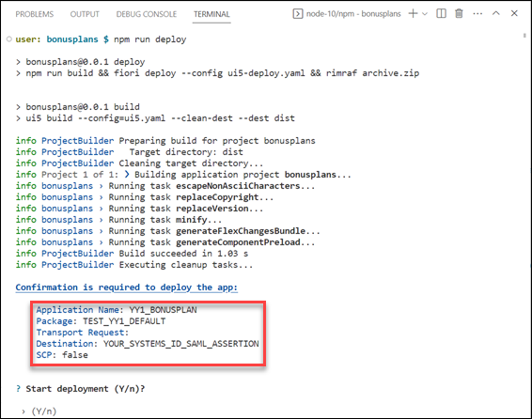Click the 'Executing cleanup tasks...' line
The height and width of the screenshot is (419, 532).
point(134,265)
